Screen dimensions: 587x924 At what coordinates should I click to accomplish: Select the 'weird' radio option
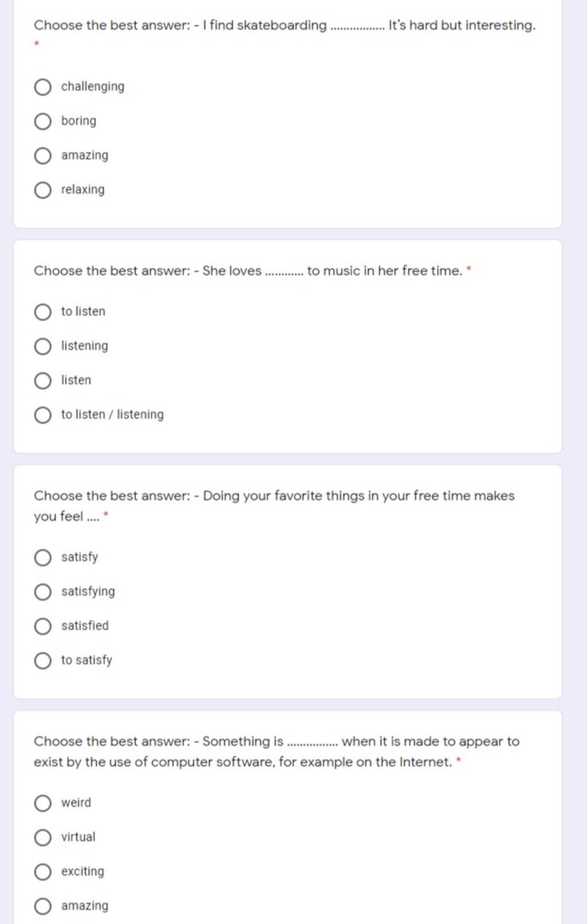(x=43, y=804)
